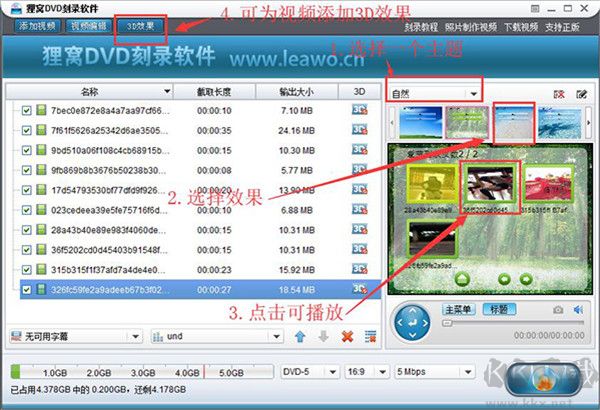Image resolution: width=600 pixels, height=410 pixels.
Task: Uncheck video 9bd510a06f108c4cb68915b
Action: point(26,150)
